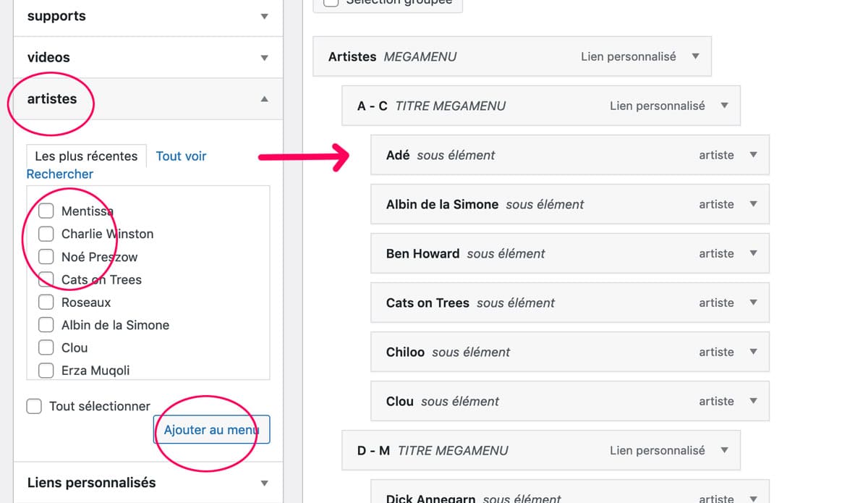
Task: Select the Adé sous élément title
Action: (398, 155)
